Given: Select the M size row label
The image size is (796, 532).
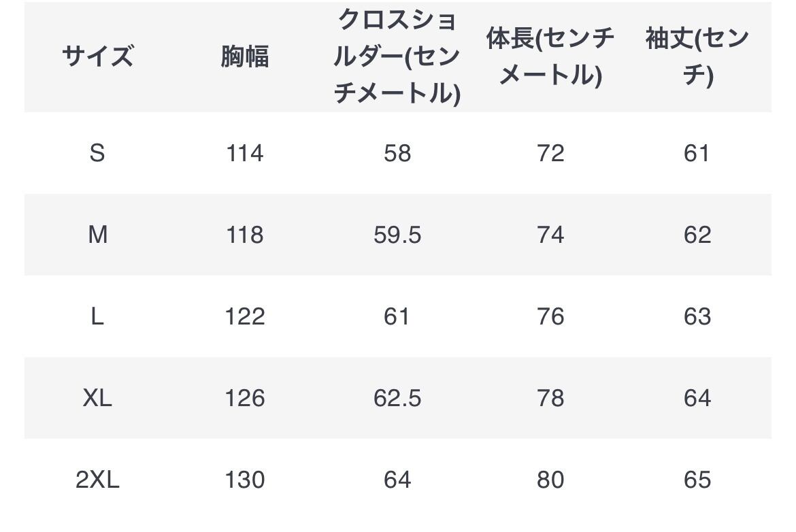Looking at the screenshot, I should 97,235.
